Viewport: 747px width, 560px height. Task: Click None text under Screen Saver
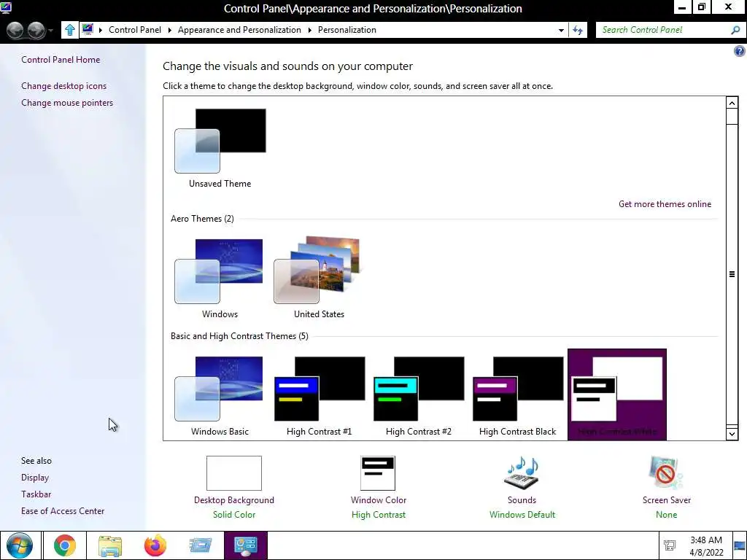666,514
